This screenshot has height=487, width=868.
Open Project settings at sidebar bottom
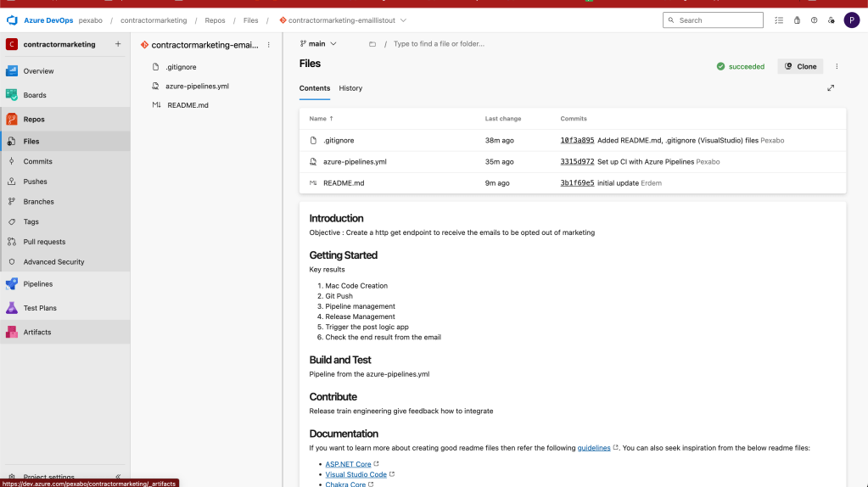(48, 477)
